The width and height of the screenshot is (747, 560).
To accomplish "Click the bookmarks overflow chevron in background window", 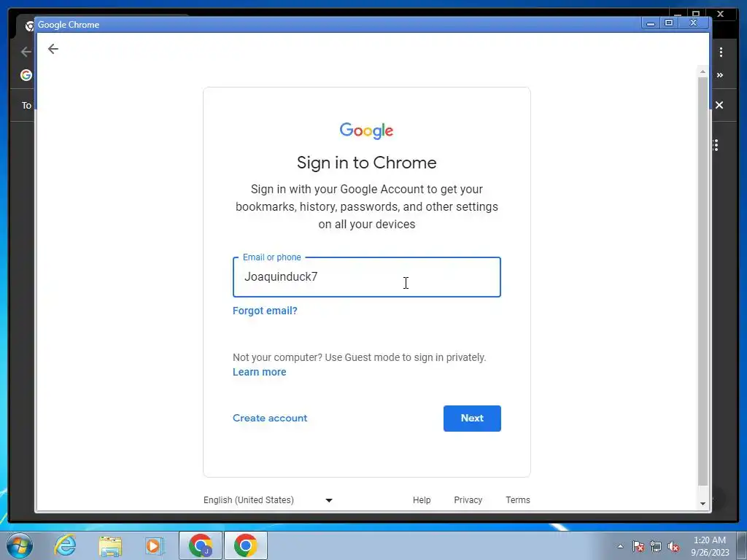I will (x=720, y=75).
